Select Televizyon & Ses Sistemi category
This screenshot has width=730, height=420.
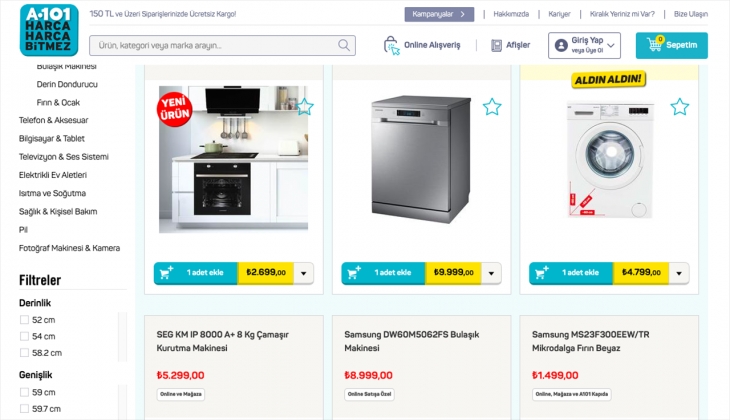pyautogui.click(x=63, y=156)
